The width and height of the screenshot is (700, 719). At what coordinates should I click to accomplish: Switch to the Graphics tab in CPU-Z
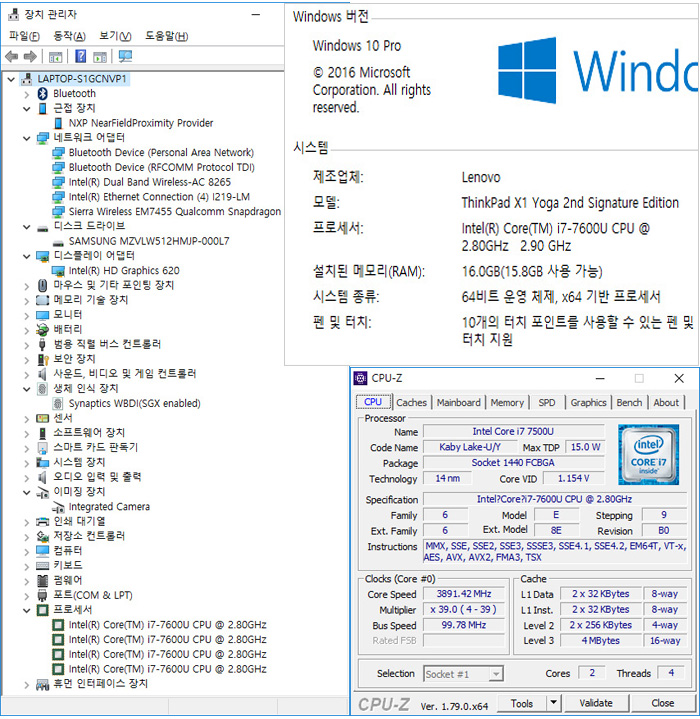[x=588, y=403]
